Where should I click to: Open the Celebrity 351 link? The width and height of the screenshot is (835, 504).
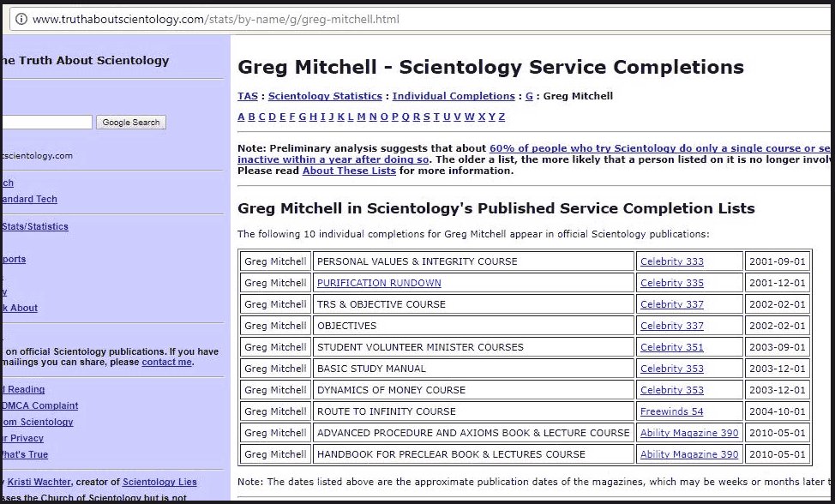(x=672, y=347)
